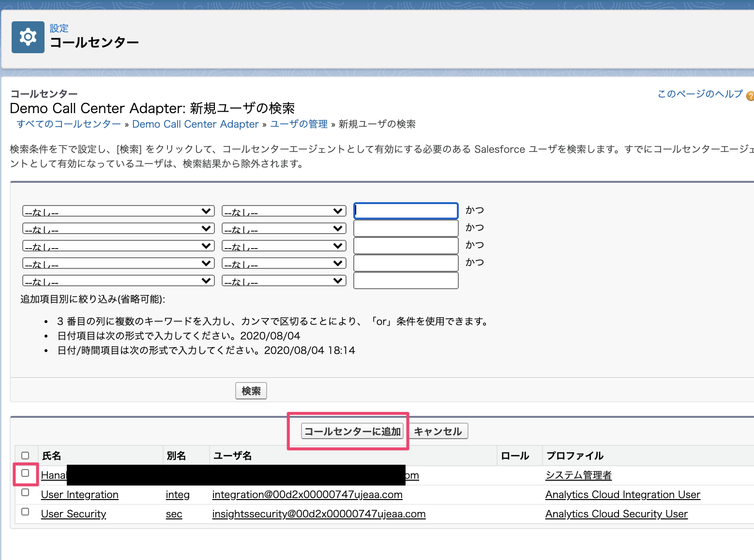Image resolution: width=754 pixels, height=560 pixels.
Task: Check the highlighted checkbox on the first user row
Action: pyautogui.click(x=25, y=474)
